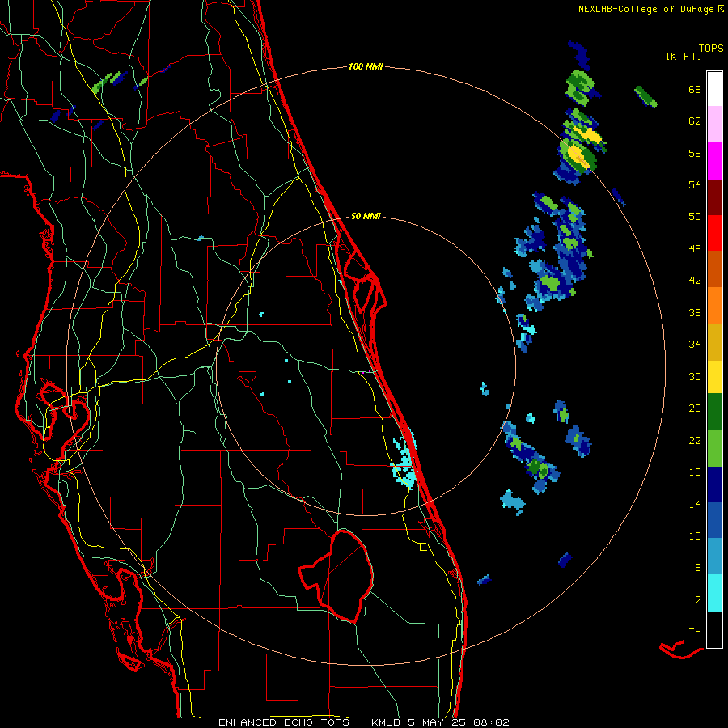This screenshot has height=728, width=728.
Task: Click the magenta legend swatch
Action: [x=714, y=161]
